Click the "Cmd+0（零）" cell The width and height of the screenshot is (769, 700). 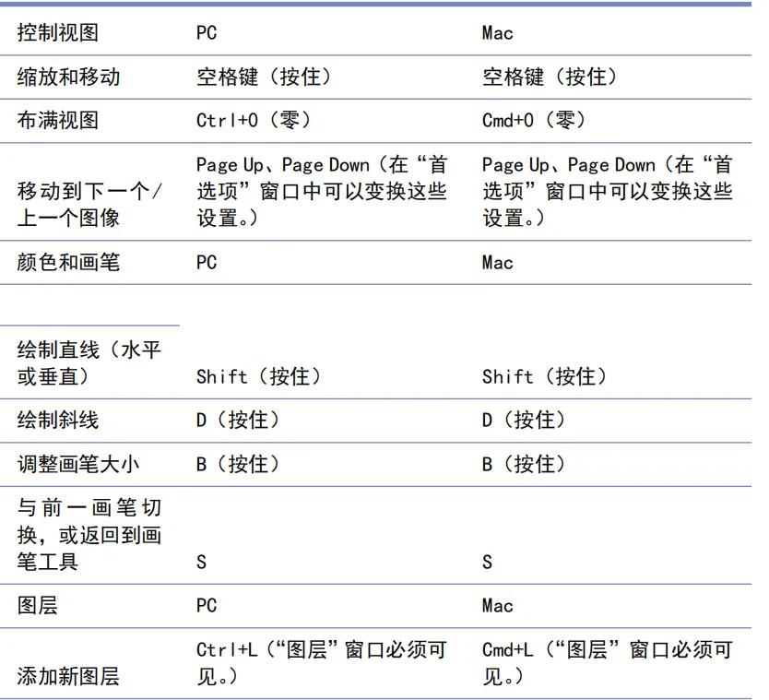[534, 121]
